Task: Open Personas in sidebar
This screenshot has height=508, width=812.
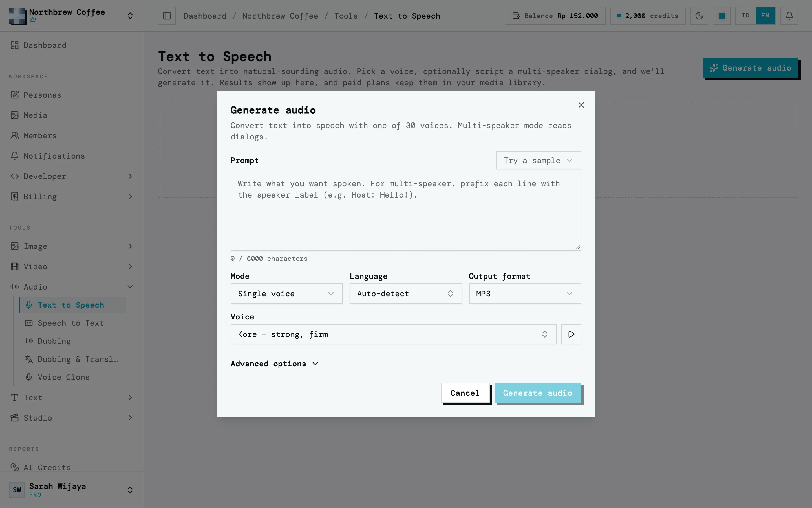Action: pos(72,95)
